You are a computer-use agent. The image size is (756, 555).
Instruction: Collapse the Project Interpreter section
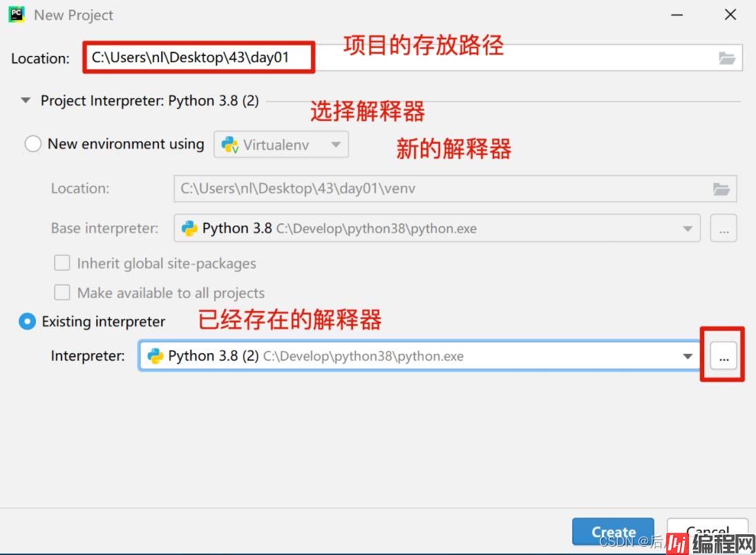[x=26, y=100]
